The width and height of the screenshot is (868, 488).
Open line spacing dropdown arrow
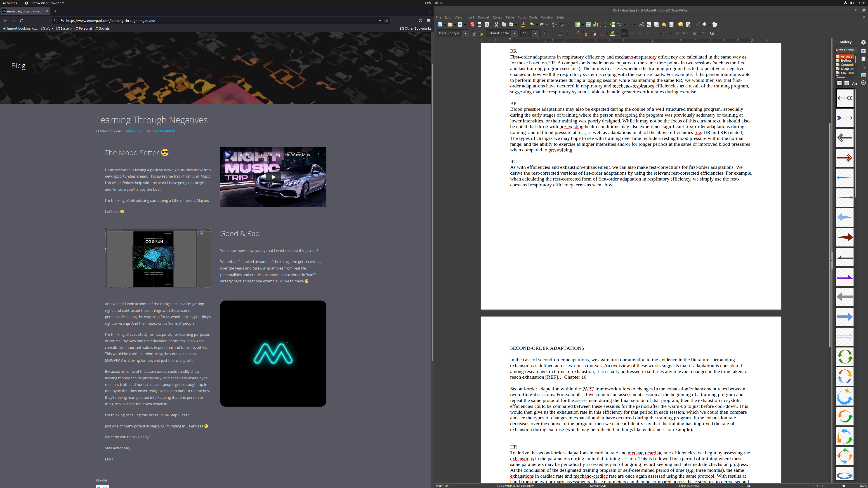click(699, 33)
